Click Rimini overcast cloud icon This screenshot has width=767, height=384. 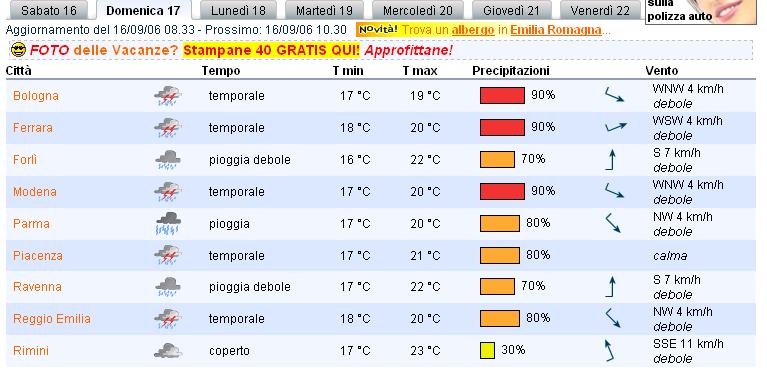[168, 351]
